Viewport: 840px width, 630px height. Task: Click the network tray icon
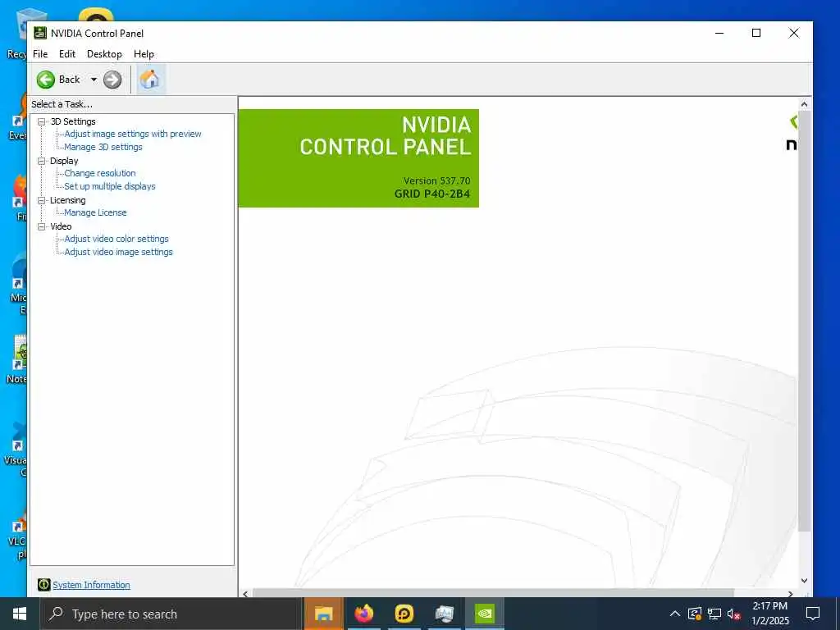point(714,614)
